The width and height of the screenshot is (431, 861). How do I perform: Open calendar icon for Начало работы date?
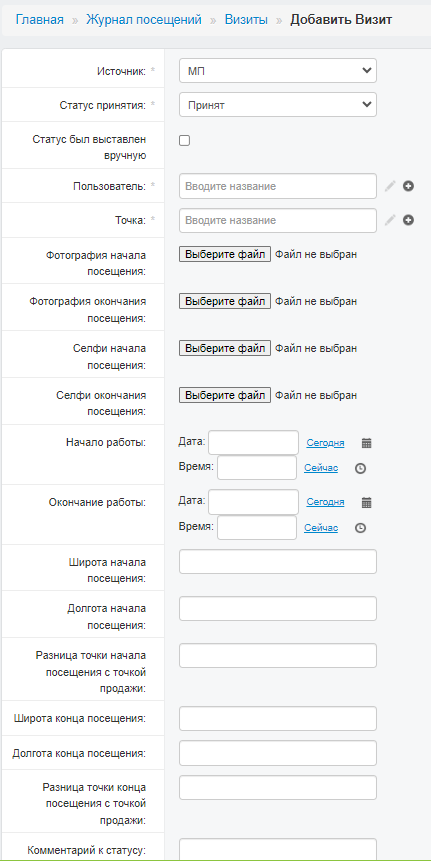tap(367, 443)
